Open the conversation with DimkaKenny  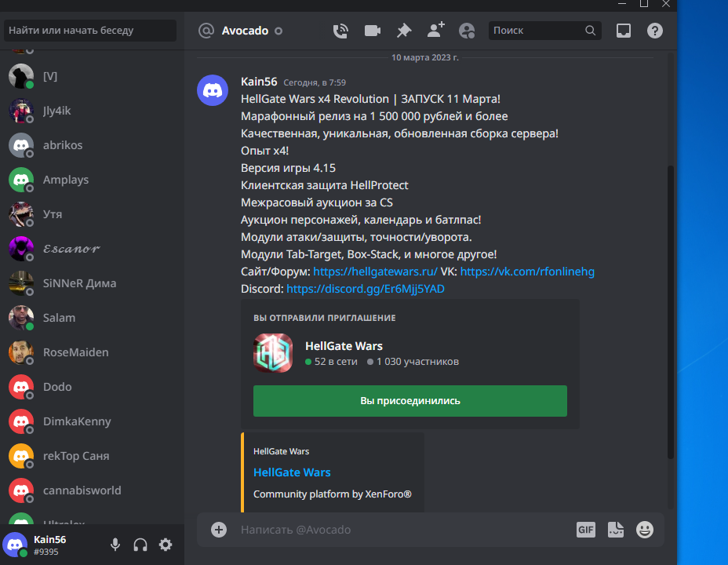pyautogui.click(x=92, y=421)
